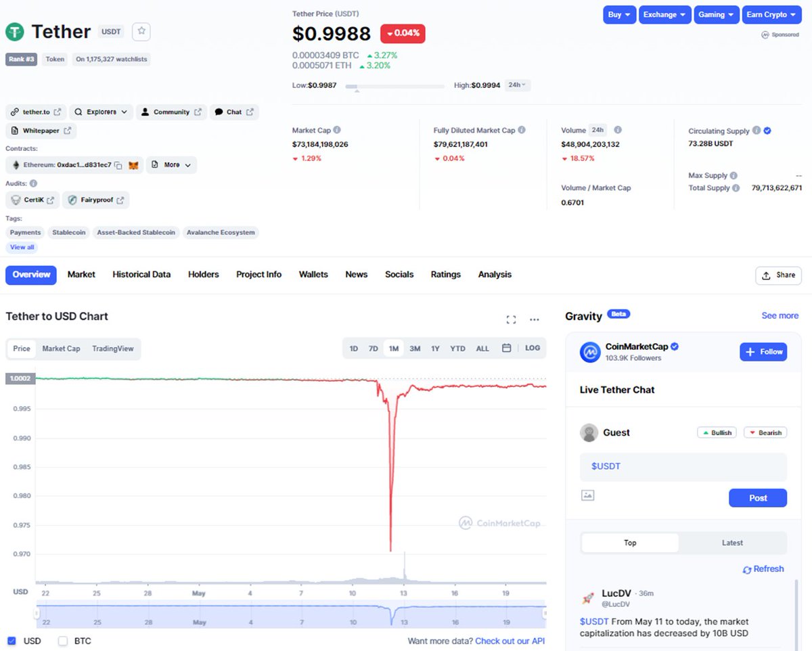Switch chart to Market Cap view
Screen dimensions: 812x651
(61, 349)
